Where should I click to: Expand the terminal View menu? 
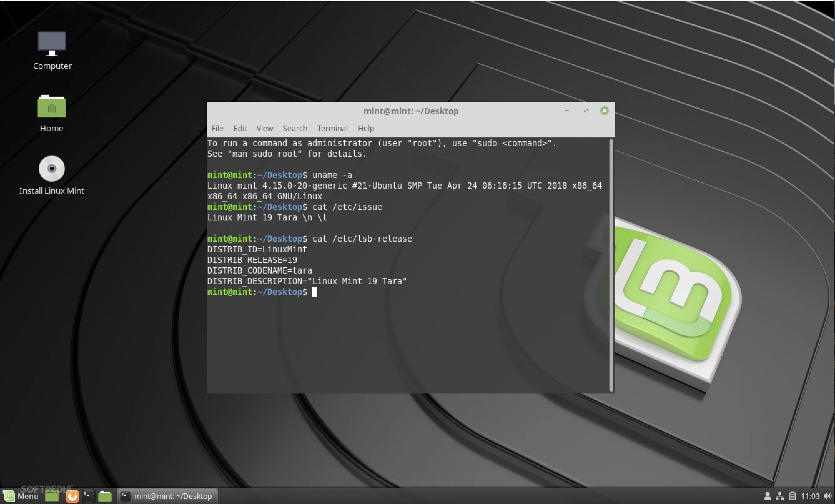pyautogui.click(x=265, y=128)
